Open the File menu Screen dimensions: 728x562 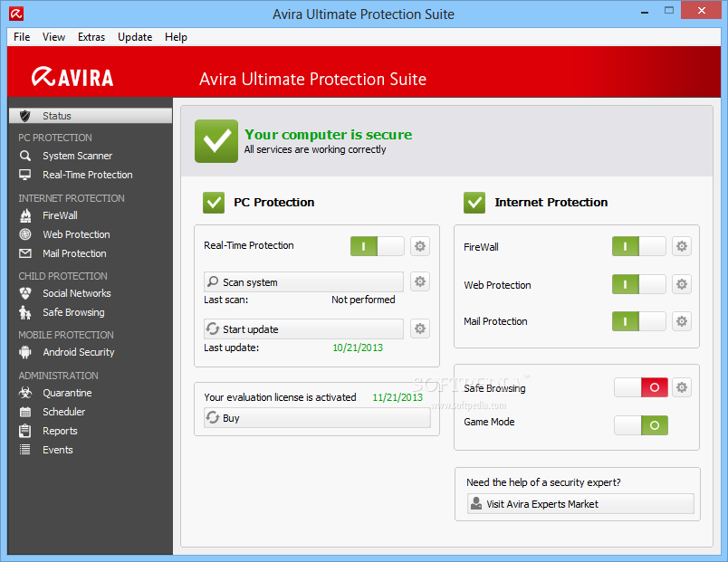[x=22, y=37]
